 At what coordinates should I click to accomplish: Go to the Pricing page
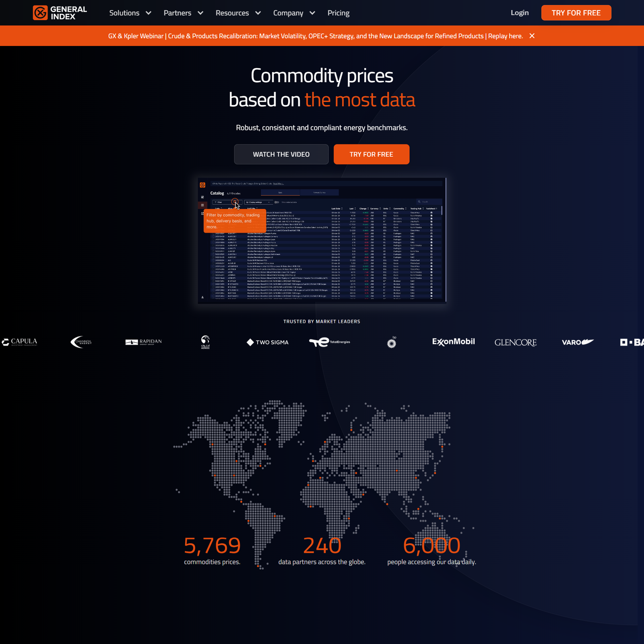coord(338,13)
